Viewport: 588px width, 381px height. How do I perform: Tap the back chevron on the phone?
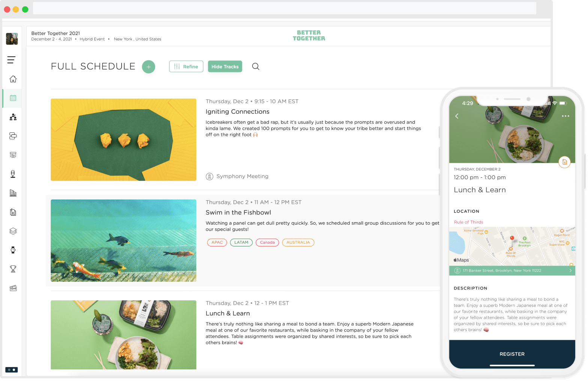click(457, 116)
